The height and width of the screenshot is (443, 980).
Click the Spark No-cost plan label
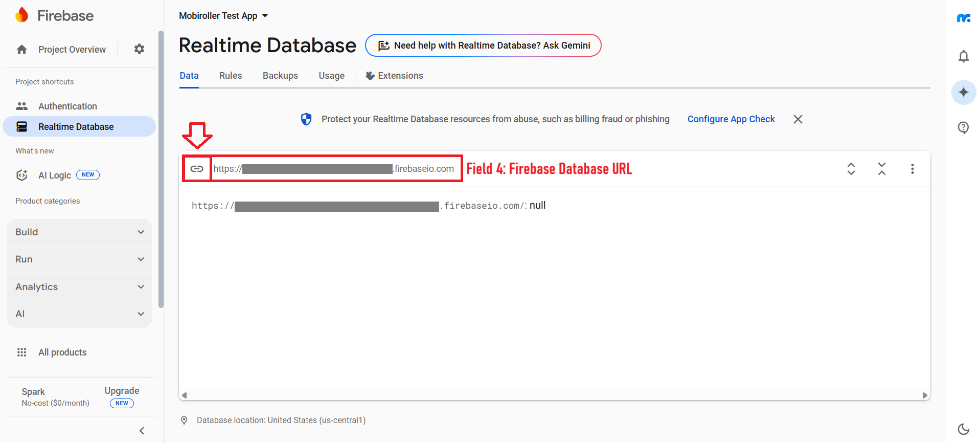coord(55,397)
